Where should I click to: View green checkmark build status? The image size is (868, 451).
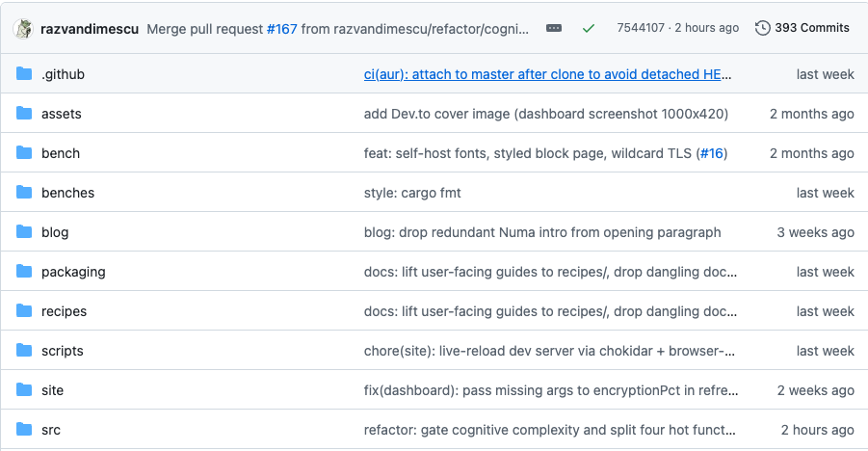click(589, 28)
